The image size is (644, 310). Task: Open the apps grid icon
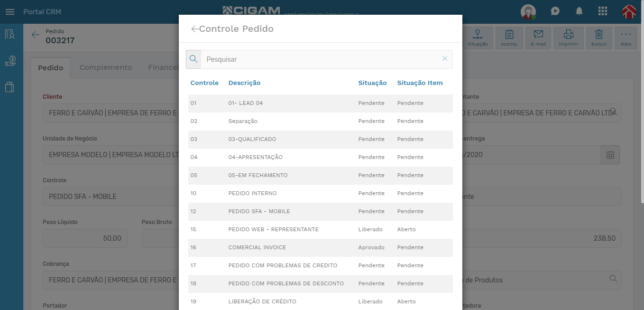603,11
